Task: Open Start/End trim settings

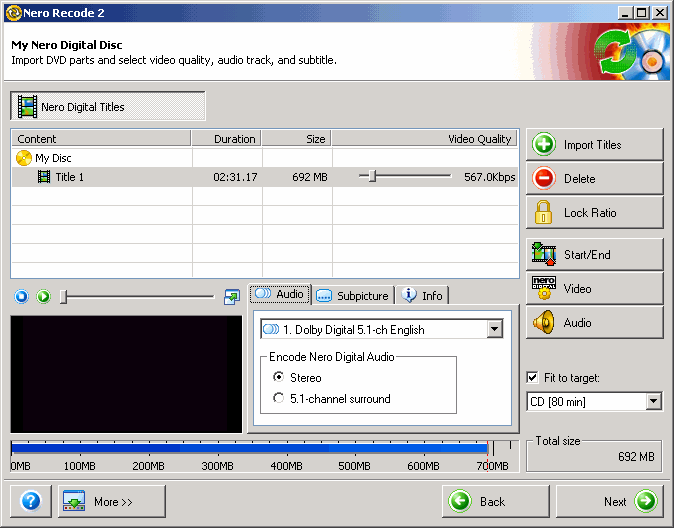Action: (x=594, y=255)
